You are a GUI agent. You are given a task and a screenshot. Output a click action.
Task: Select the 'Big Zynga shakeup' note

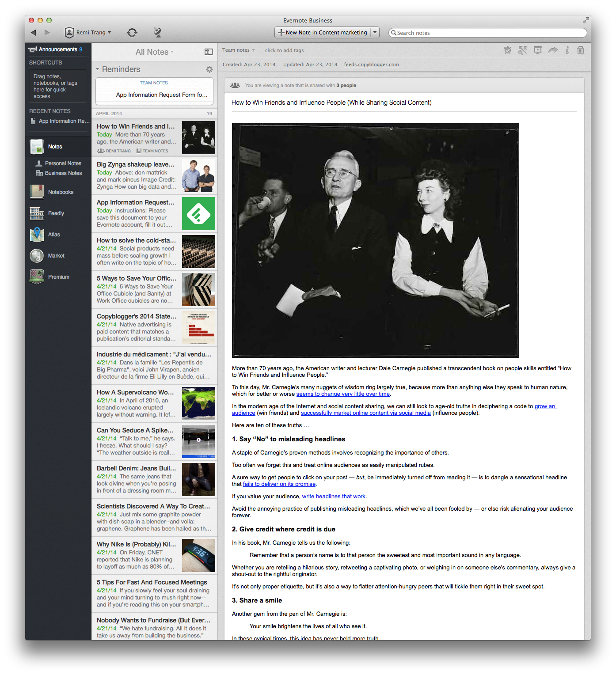(154, 176)
